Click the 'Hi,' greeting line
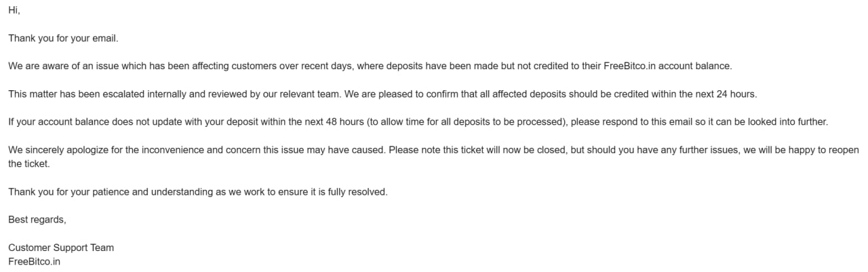This screenshot has height=272, width=868. (x=14, y=11)
